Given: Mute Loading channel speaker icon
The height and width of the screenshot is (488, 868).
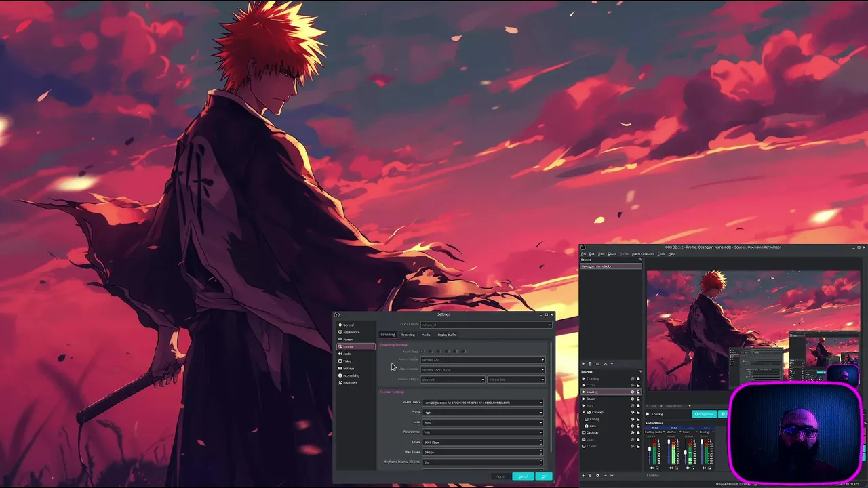Looking at the screenshot, I should [704, 468].
